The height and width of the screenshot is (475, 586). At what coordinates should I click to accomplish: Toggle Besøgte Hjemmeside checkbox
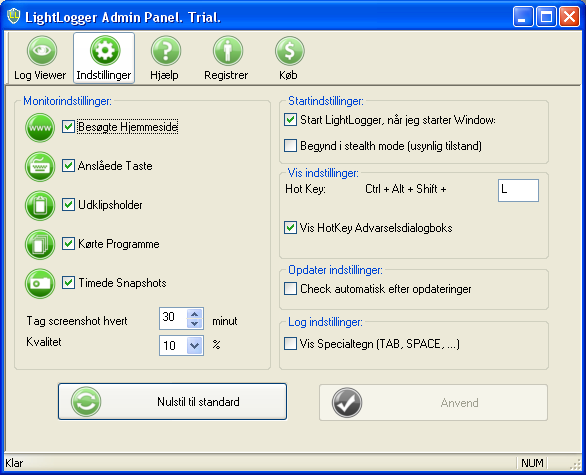[x=68, y=127]
